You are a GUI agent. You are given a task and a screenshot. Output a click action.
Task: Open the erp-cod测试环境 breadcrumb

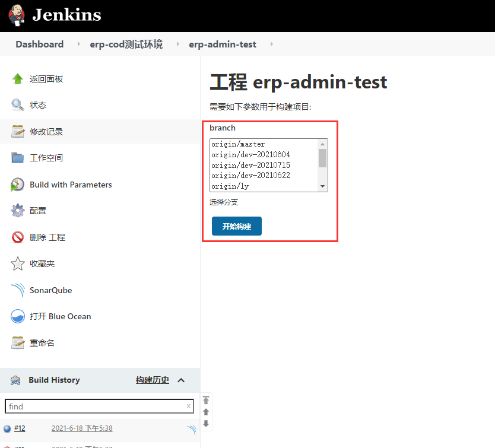tap(126, 44)
